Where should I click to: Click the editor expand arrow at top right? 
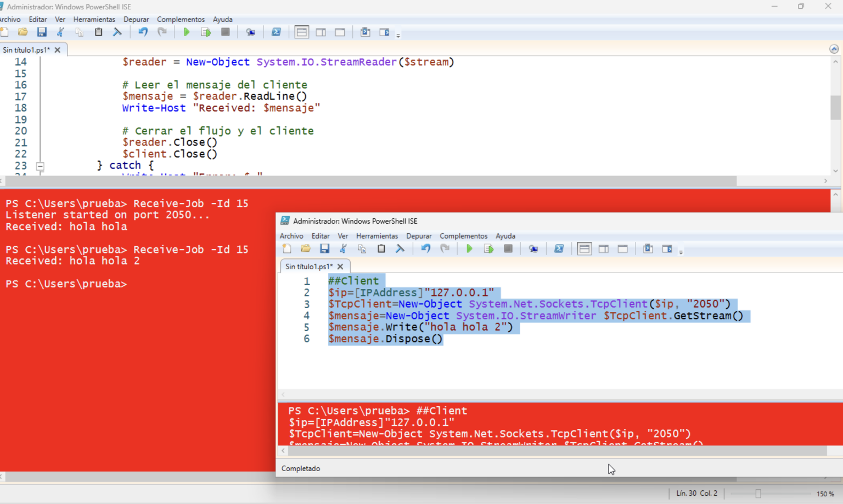tap(834, 48)
